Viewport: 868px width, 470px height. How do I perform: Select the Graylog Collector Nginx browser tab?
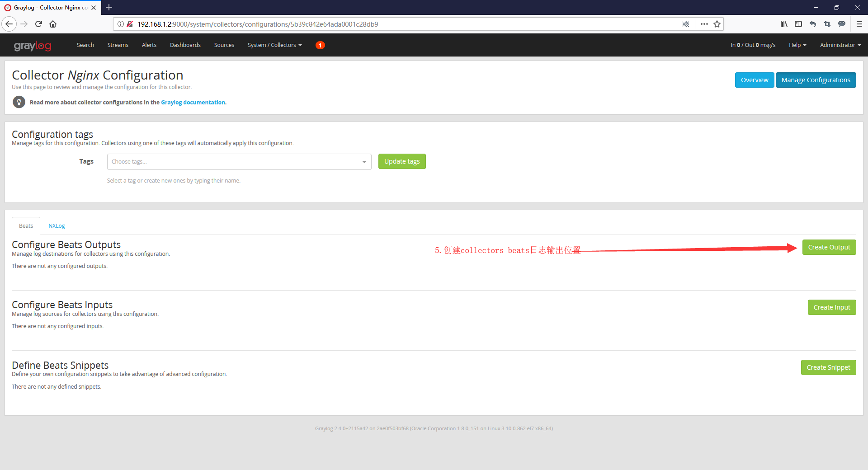[x=51, y=8]
